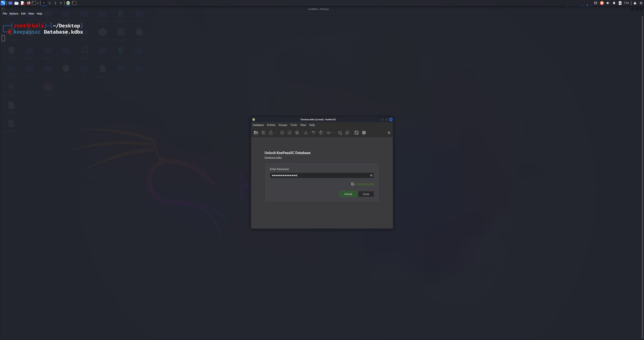
Task: Expand the Auto-Type dropdown arrow
Action: coord(333,133)
